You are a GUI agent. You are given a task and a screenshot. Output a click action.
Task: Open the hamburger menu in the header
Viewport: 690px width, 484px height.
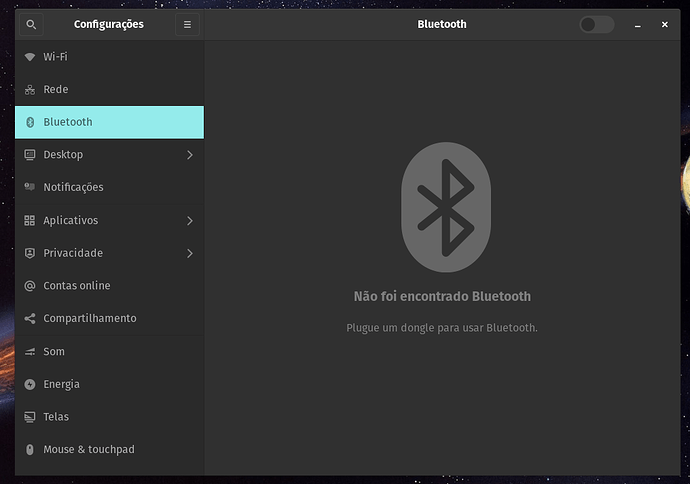(x=187, y=24)
